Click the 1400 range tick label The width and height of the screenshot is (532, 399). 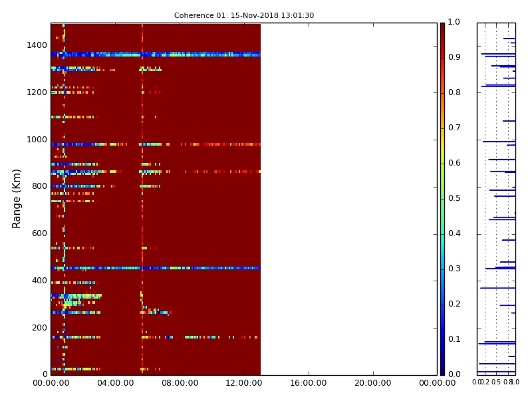coord(37,45)
